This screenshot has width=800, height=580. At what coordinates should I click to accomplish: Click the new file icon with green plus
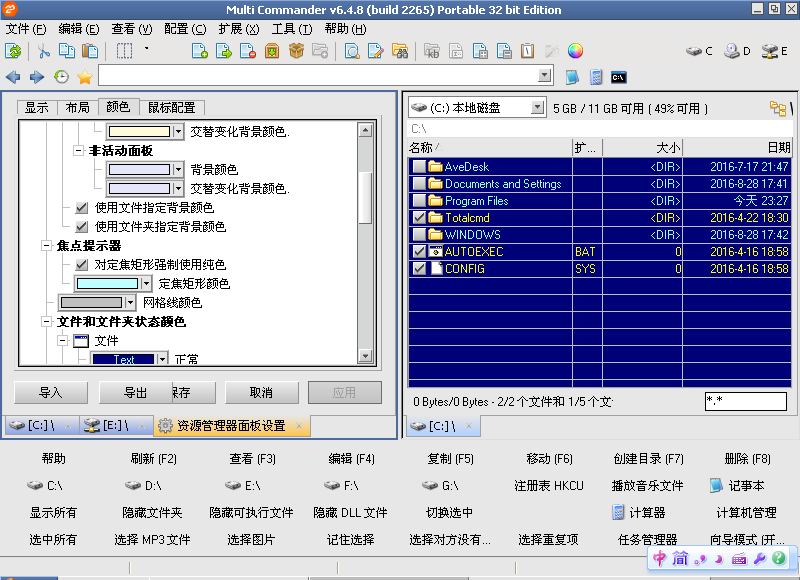[199, 51]
